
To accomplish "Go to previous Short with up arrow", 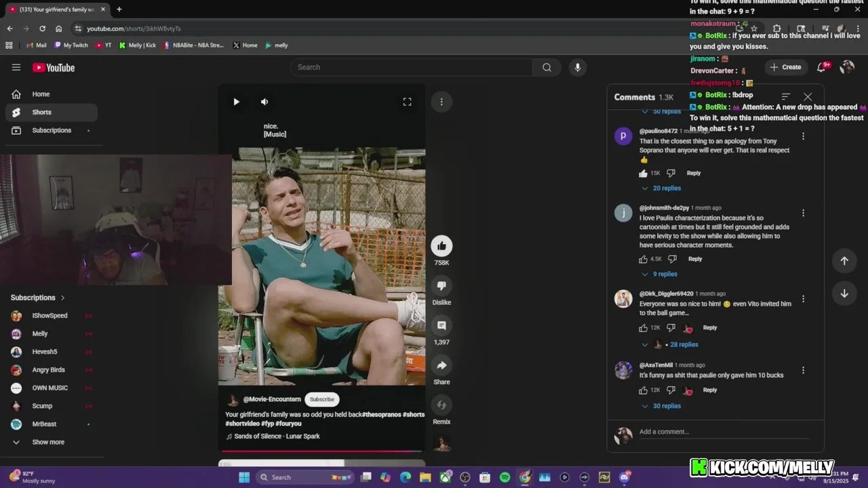I will click(x=844, y=261).
